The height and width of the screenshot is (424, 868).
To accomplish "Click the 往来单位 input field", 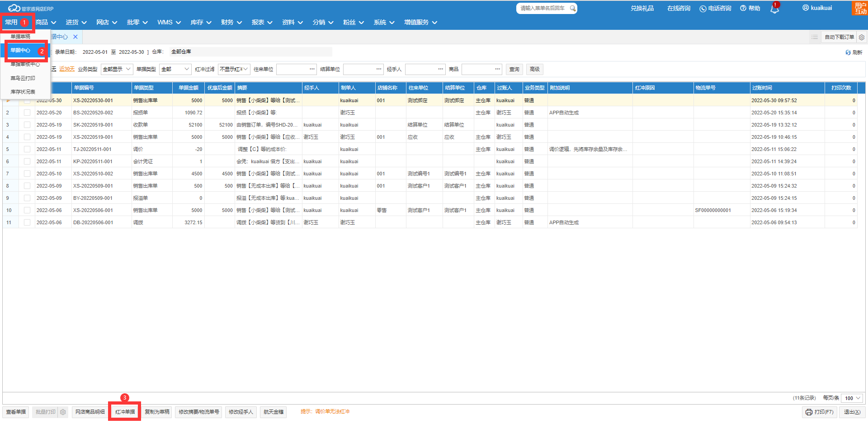I will (293, 69).
